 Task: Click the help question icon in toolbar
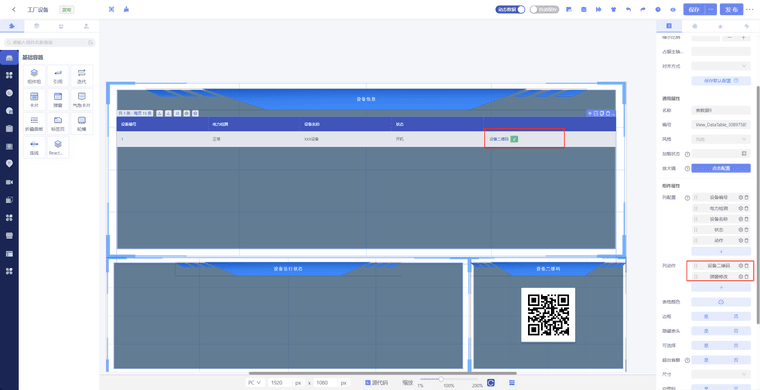pos(658,9)
